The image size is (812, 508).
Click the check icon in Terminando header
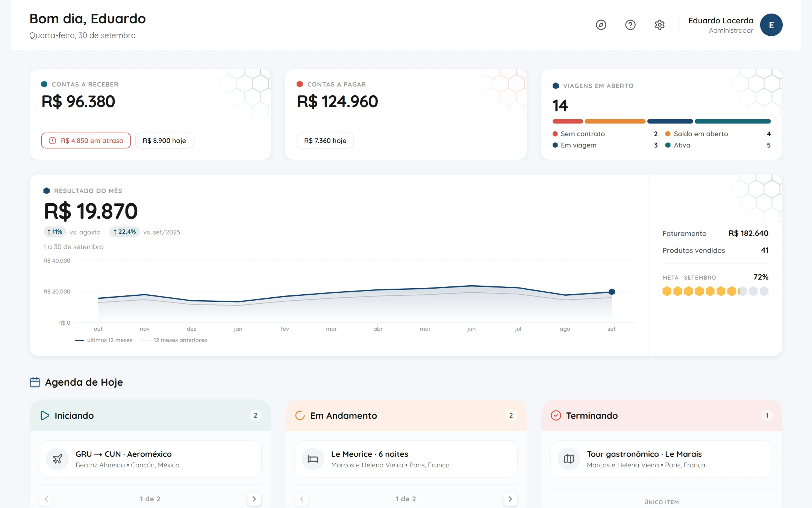pos(556,415)
